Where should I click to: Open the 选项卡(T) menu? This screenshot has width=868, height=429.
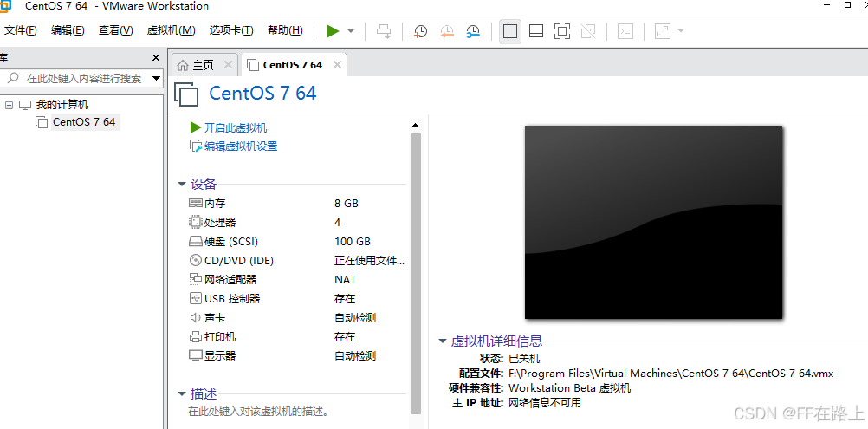(231, 30)
